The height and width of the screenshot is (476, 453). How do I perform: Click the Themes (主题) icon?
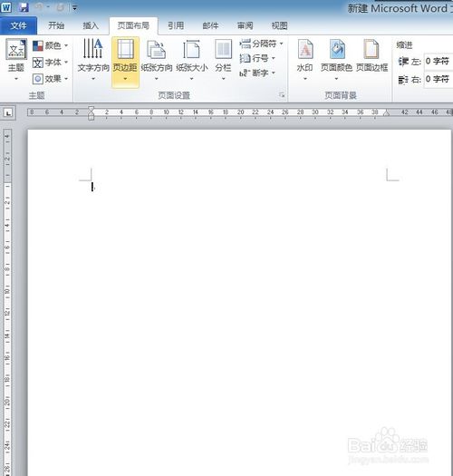[x=16, y=60]
